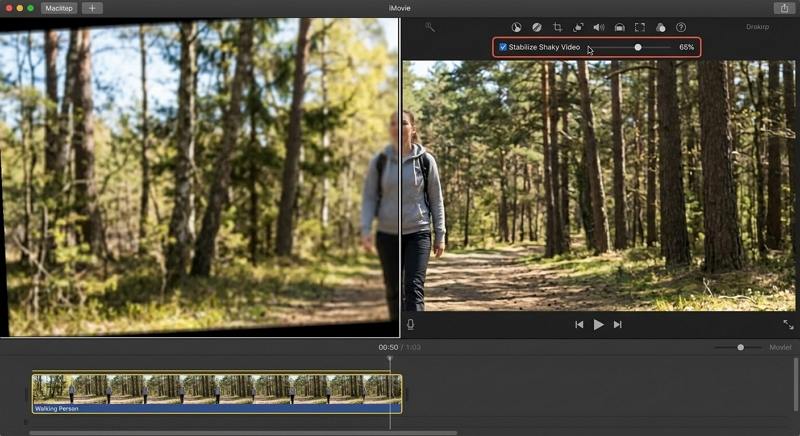Click the share export icon

point(784,8)
